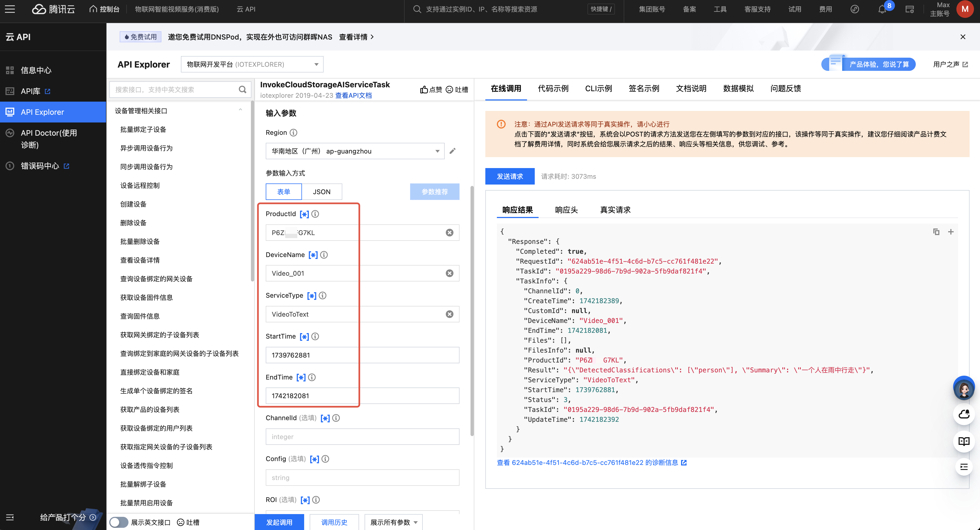Clear the ProductId field with the X icon
980x530 pixels.
coord(449,233)
